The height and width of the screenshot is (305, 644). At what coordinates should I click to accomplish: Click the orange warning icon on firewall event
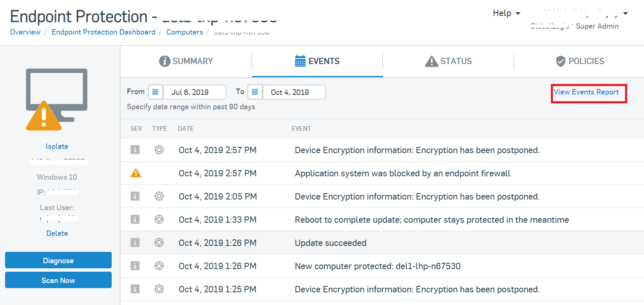(x=136, y=173)
